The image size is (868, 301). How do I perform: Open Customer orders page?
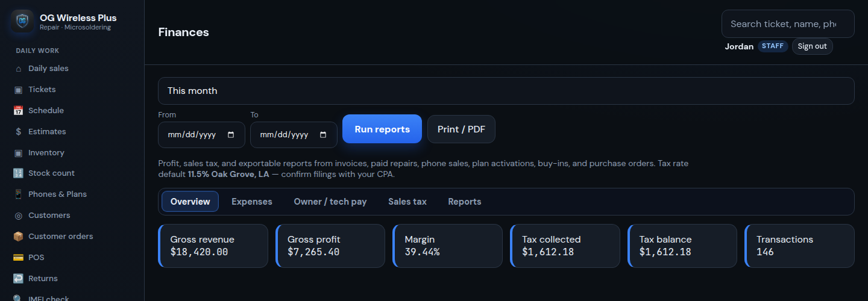(72, 237)
